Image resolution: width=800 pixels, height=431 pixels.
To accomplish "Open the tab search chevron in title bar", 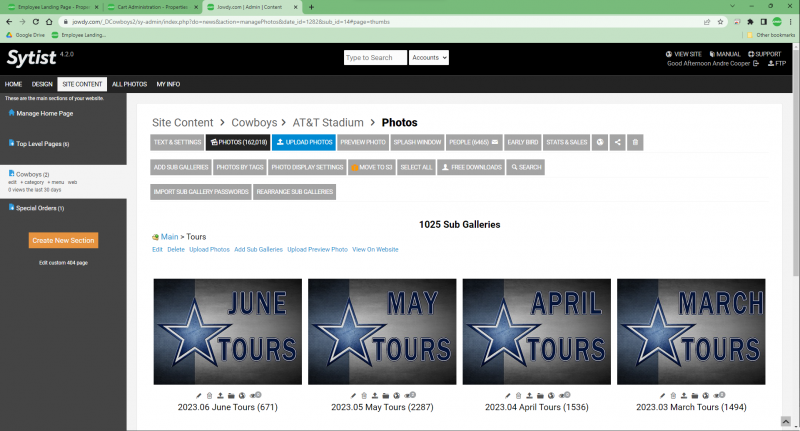I will pyautogui.click(x=732, y=6).
